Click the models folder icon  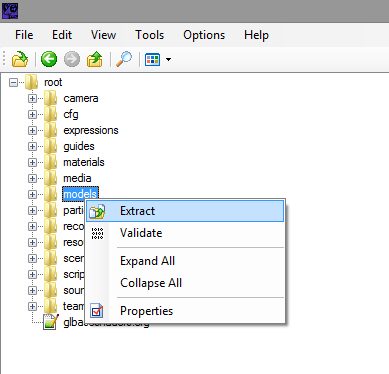click(50, 194)
